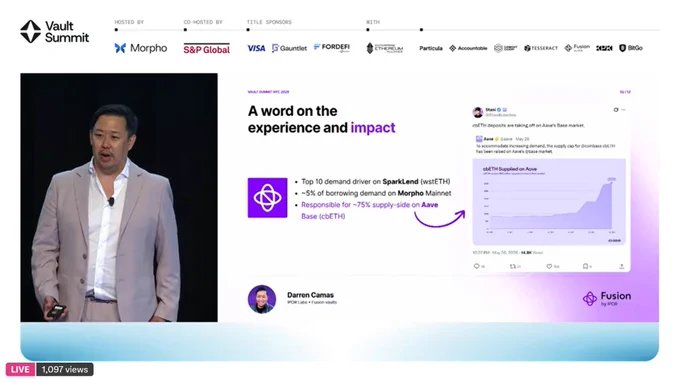Click the tweet text about cbETH deposits

click(x=528, y=125)
